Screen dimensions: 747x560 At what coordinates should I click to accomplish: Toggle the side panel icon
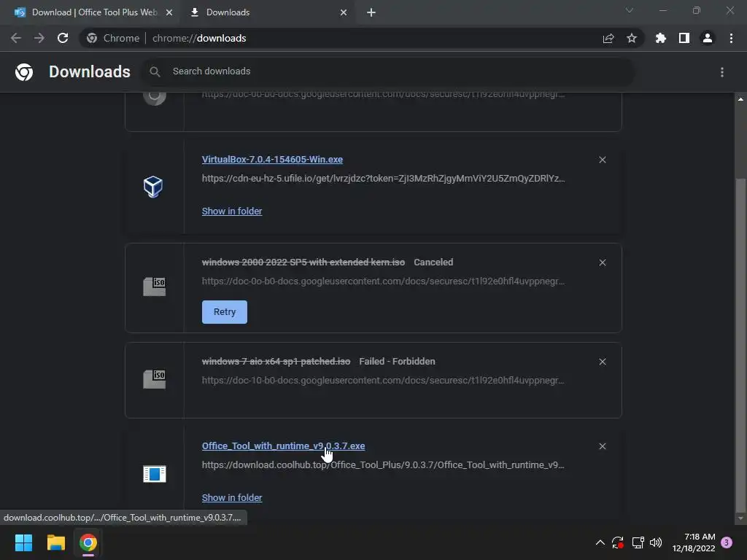click(684, 38)
